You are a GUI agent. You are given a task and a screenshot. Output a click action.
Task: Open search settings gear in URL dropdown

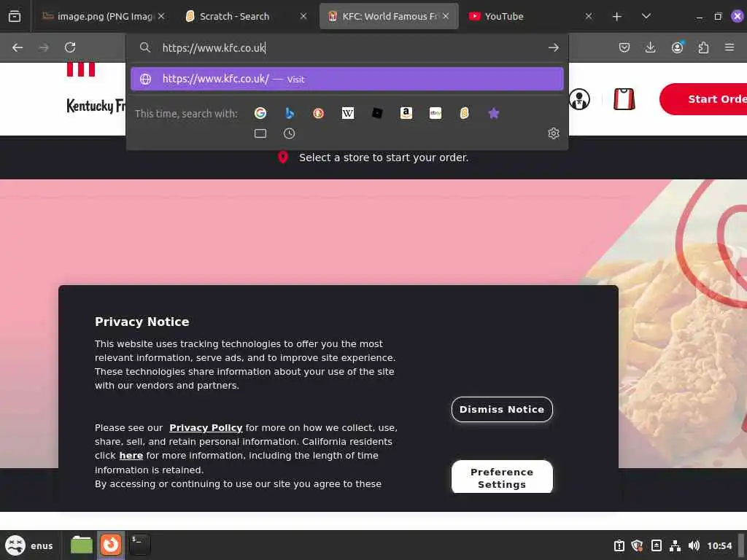pyautogui.click(x=554, y=133)
